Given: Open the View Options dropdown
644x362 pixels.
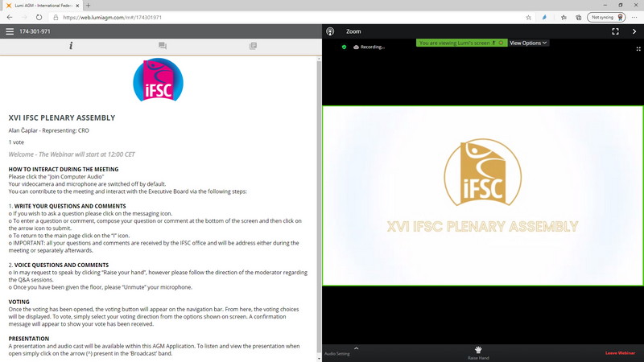Looking at the screenshot, I should tap(528, 43).
